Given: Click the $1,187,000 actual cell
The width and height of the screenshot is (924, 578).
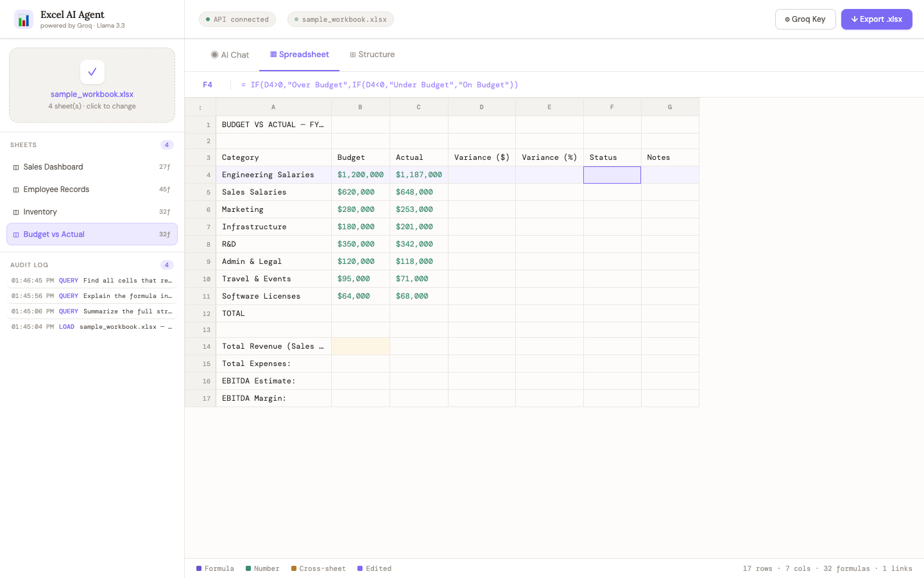Looking at the screenshot, I should [419, 175].
